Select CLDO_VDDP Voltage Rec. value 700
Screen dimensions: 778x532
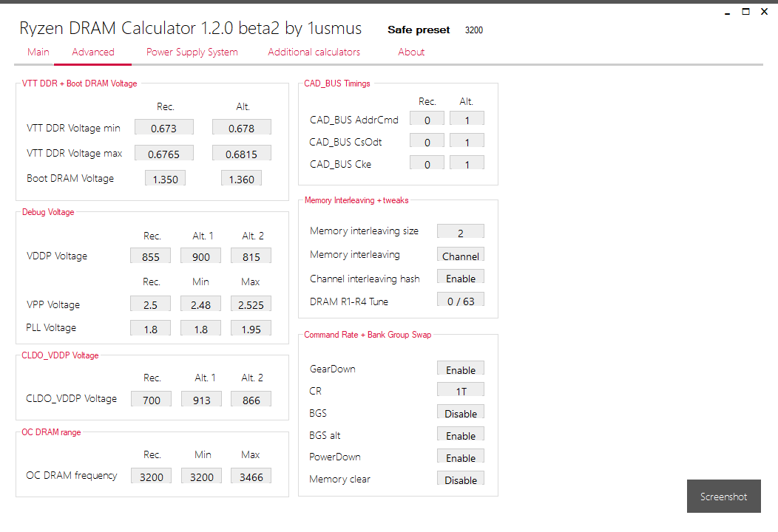click(x=152, y=400)
